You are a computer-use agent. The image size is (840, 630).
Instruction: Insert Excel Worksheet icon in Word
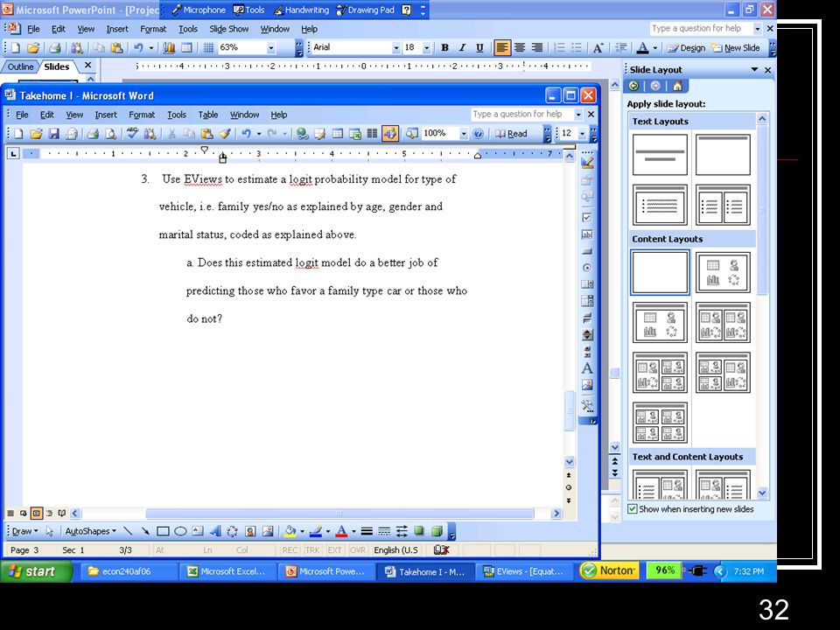click(x=354, y=133)
